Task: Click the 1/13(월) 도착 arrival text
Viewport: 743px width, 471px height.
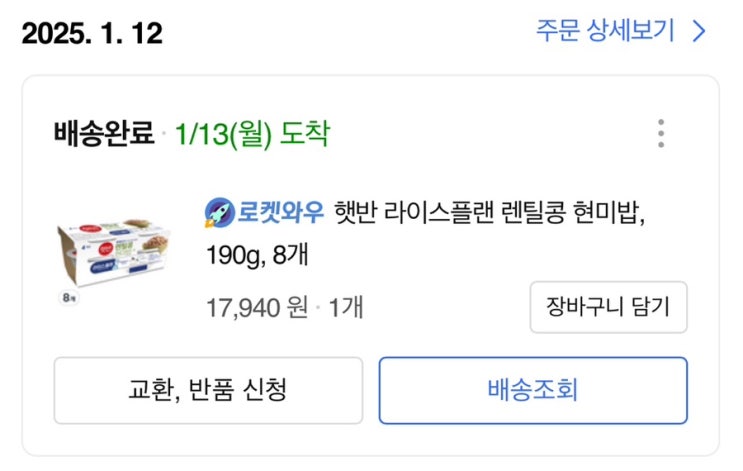Action: (251, 134)
